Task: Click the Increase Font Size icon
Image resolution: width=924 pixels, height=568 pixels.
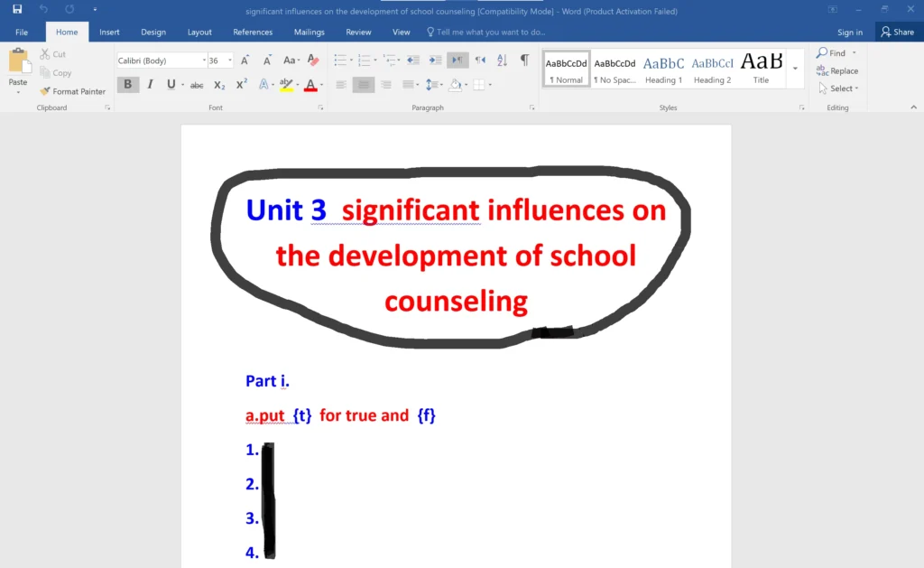Action: pyautogui.click(x=244, y=60)
